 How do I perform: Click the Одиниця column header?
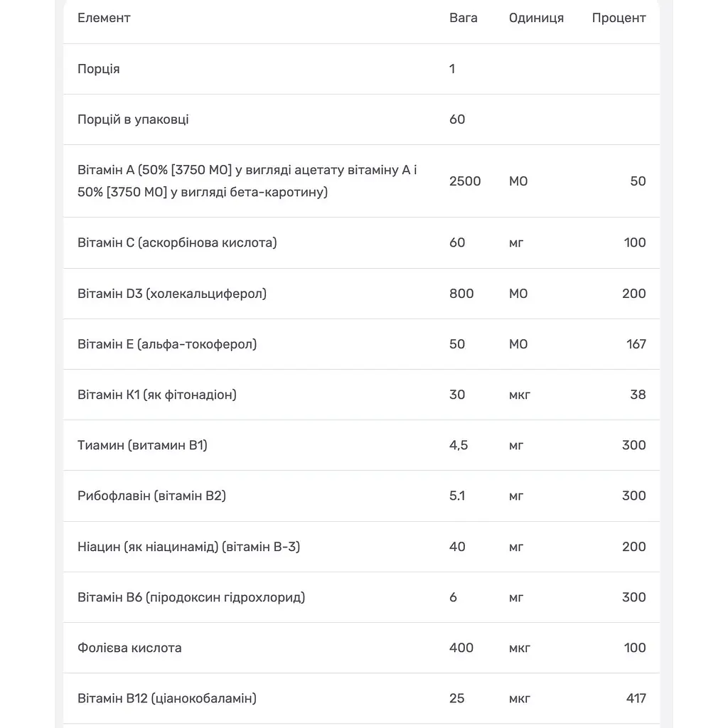[536, 18]
